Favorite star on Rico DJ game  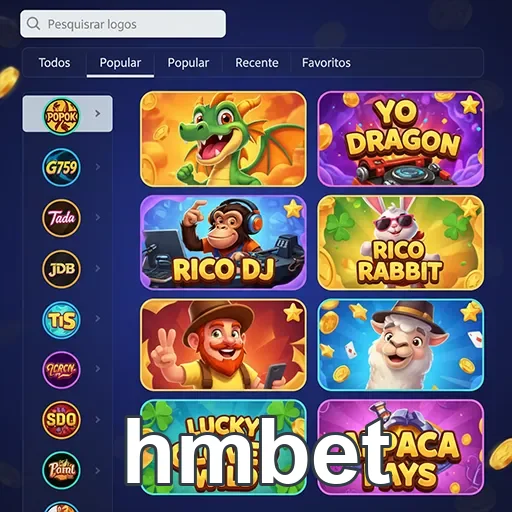coord(293,209)
